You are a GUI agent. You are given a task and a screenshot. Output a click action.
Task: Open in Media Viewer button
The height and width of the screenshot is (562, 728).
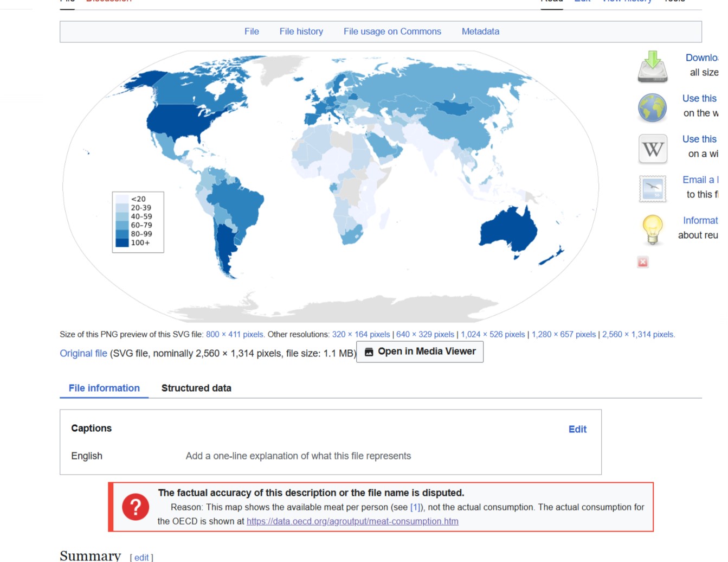(x=420, y=352)
